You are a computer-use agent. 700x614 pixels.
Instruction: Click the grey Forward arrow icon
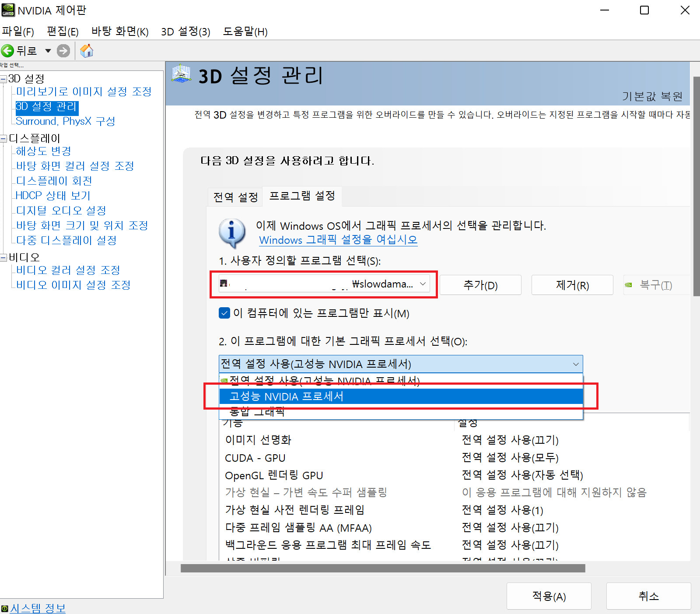tap(63, 51)
